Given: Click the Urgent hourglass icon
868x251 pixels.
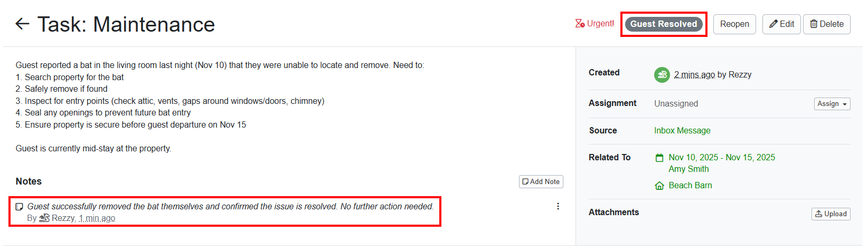Looking at the screenshot, I should click(580, 24).
